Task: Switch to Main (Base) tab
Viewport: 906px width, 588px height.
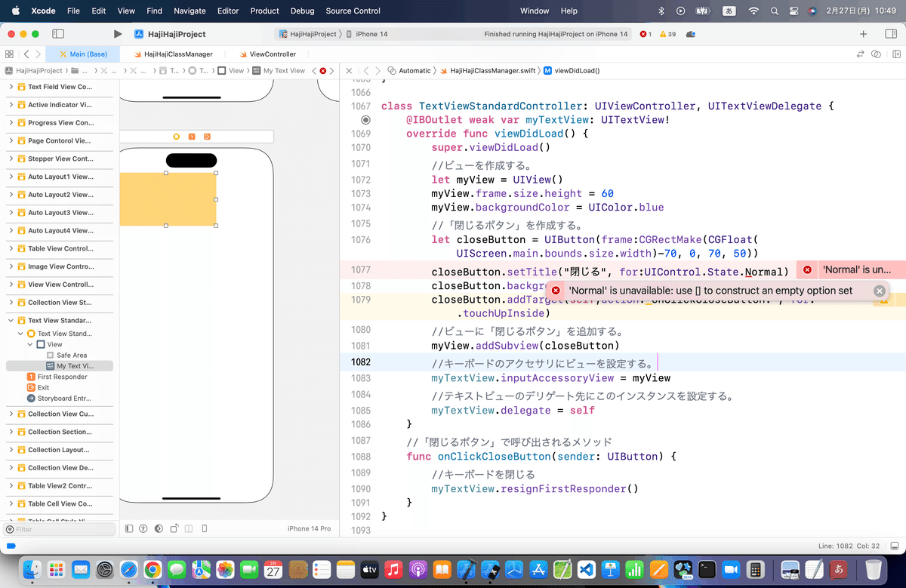Action: (83, 54)
